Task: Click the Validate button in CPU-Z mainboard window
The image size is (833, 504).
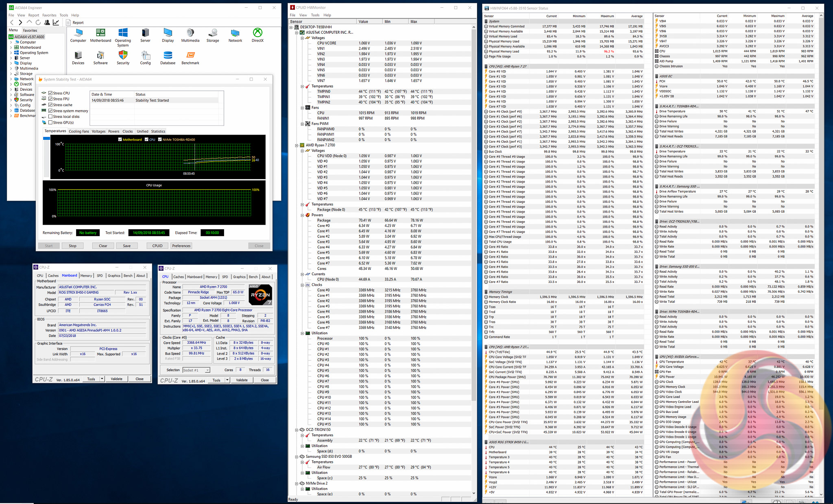Action: pyautogui.click(x=116, y=379)
